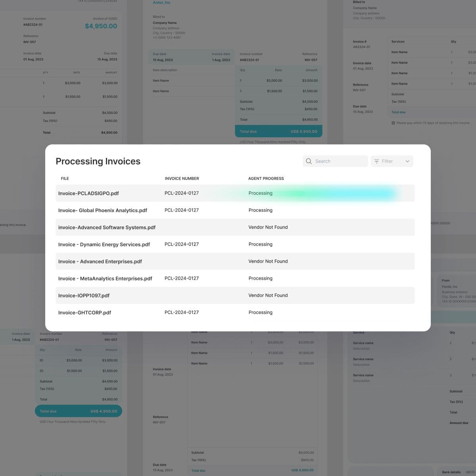Open Invoice- Global Phoenix Analytics.pdf
The height and width of the screenshot is (476, 476).
[x=102, y=210]
